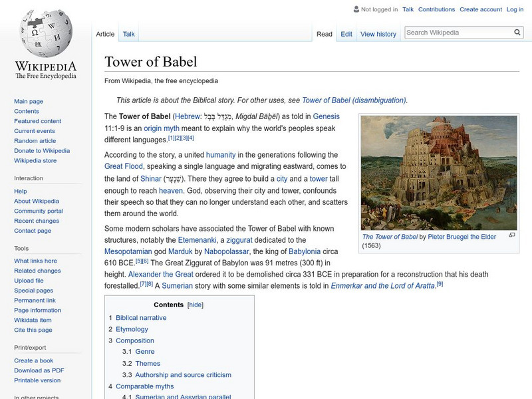Open the Tower of Babel painting thumbnail
The height and width of the screenshot is (399, 532).
(439, 173)
